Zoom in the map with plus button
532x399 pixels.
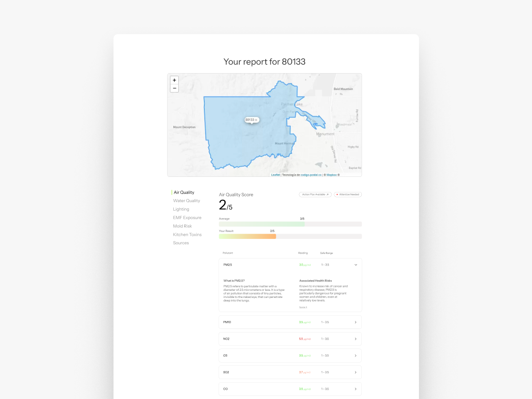(x=174, y=80)
